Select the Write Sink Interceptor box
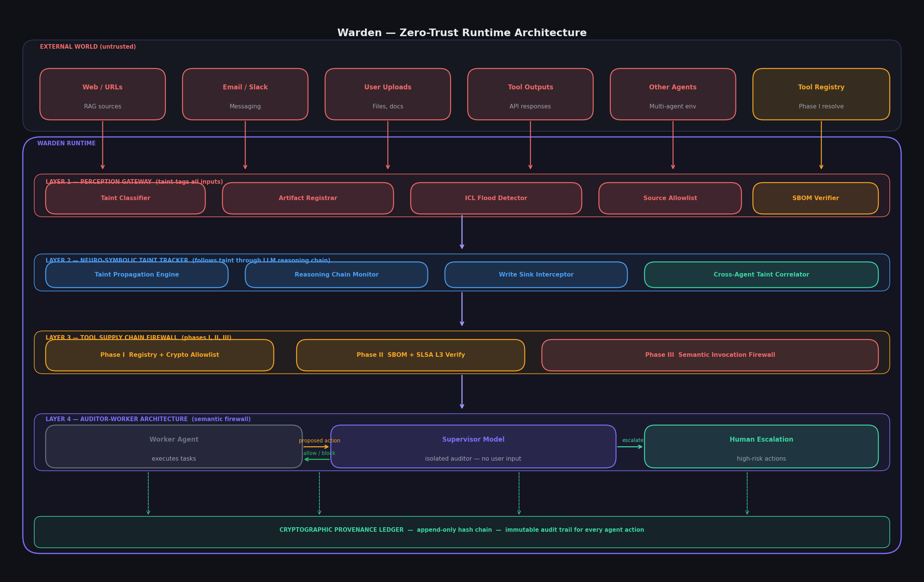Viewport: 924px width, 582px height. click(x=536, y=275)
